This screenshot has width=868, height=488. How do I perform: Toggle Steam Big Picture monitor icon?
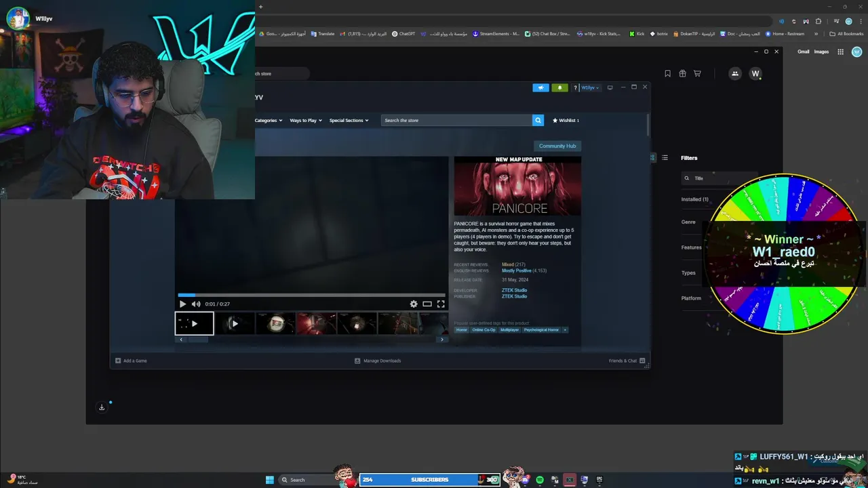610,87
